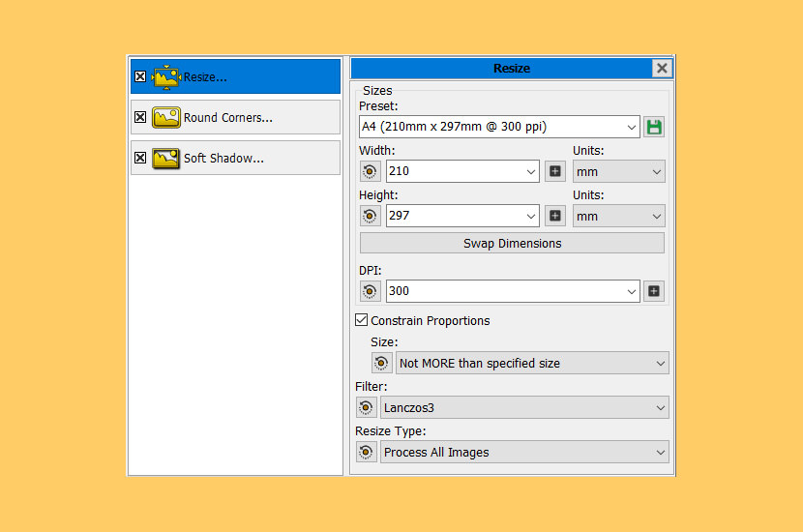The height and width of the screenshot is (532, 803).
Task: Click the plus button beside Width field
Action: pos(554,171)
